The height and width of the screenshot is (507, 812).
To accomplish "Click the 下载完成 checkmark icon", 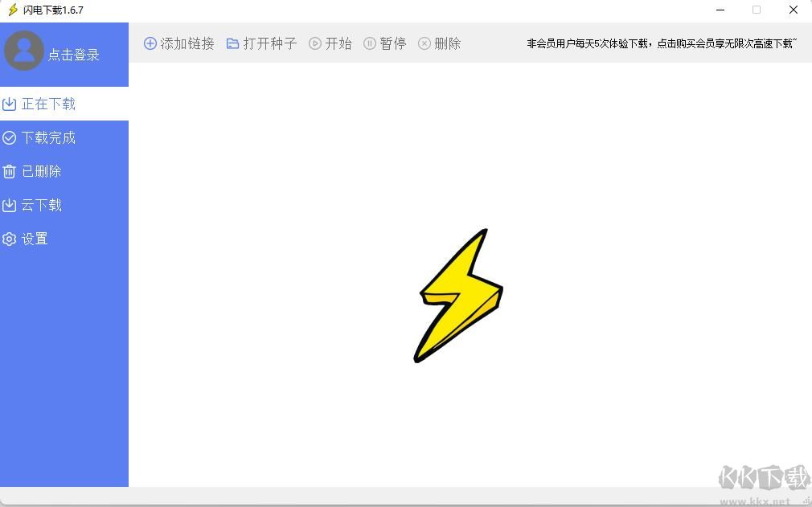I will point(10,137).
